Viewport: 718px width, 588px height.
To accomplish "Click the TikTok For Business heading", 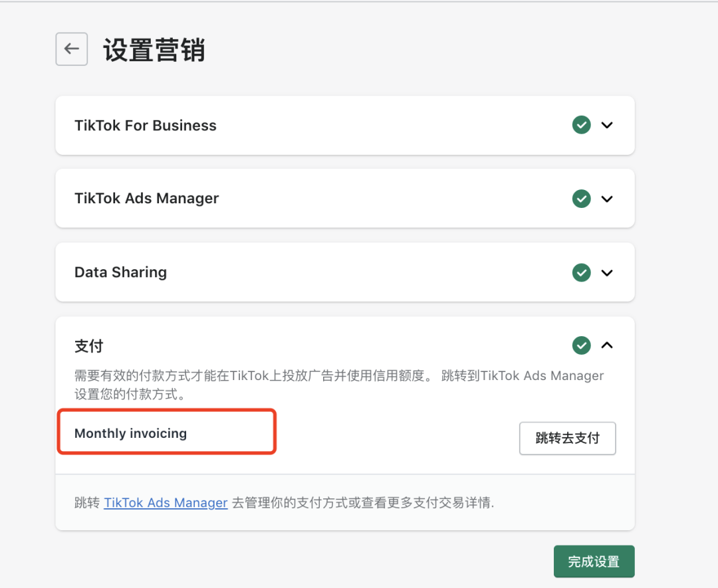I will point(145,126).
